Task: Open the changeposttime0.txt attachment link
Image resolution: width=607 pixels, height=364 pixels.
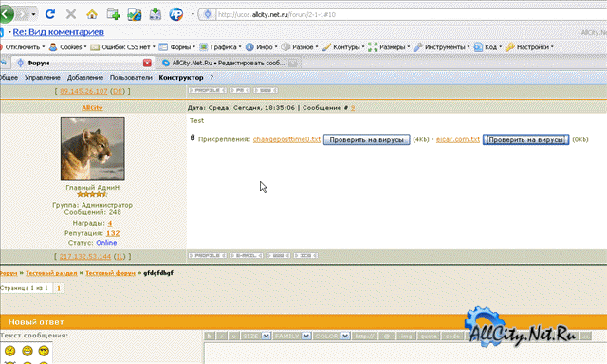Action: [x=286, y=139]
